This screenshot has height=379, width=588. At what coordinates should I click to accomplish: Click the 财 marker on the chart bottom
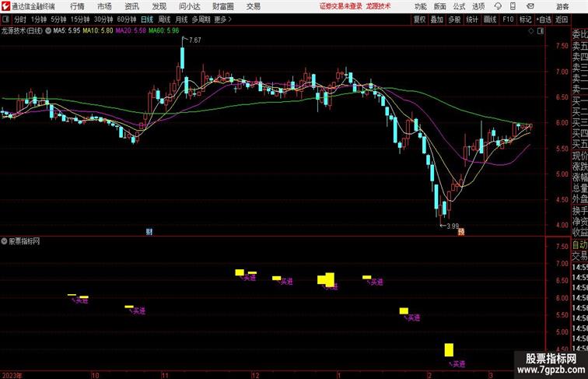click(149, 232)
